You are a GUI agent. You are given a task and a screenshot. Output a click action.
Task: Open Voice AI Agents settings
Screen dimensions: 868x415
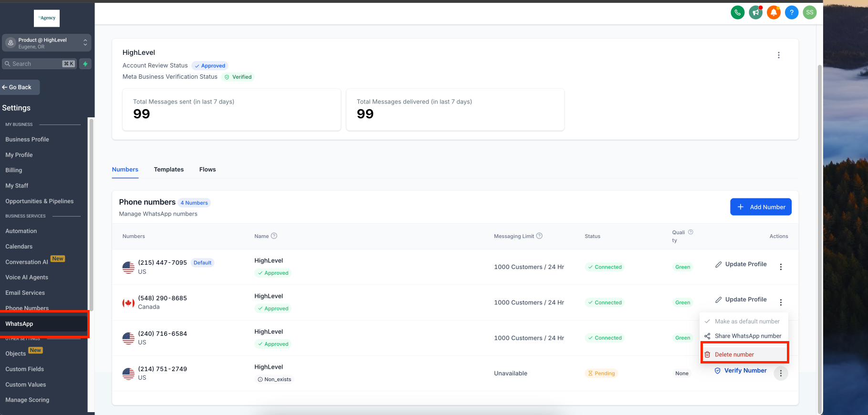(x=27, y=277)
